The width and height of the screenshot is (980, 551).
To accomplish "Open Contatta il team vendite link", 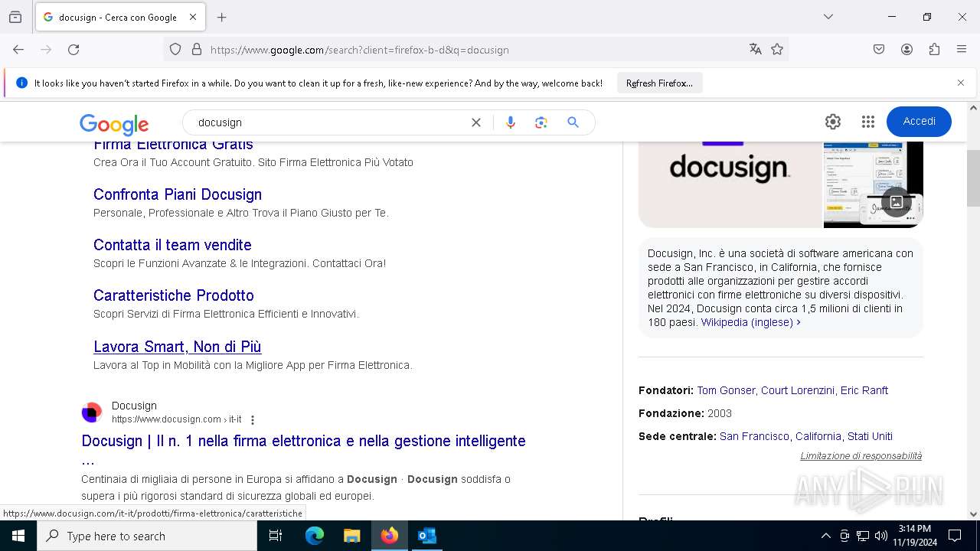I will (x=172, y=245).
